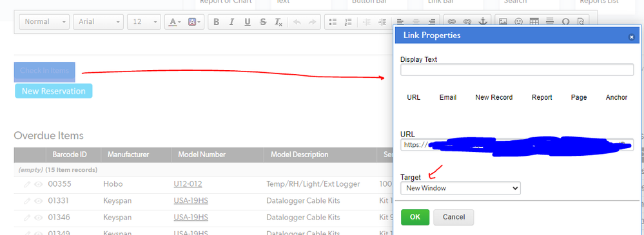
Task: Apply underline formatting
Action: coord(248,22)
